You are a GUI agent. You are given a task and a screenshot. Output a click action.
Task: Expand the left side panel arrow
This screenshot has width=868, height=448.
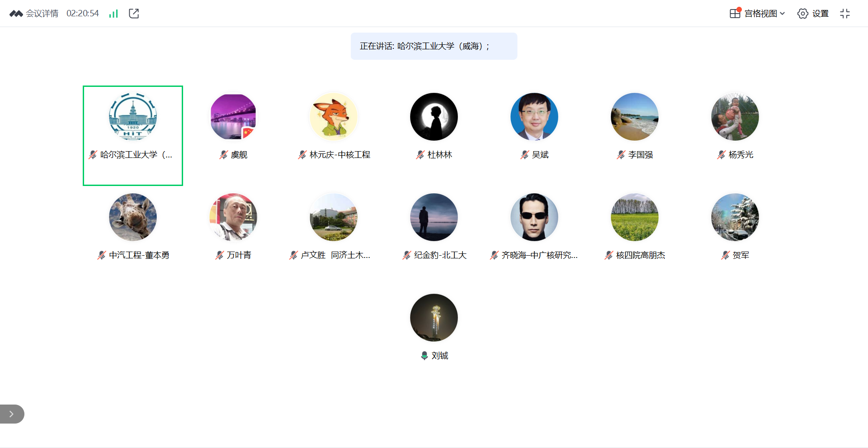coord(12,414)
